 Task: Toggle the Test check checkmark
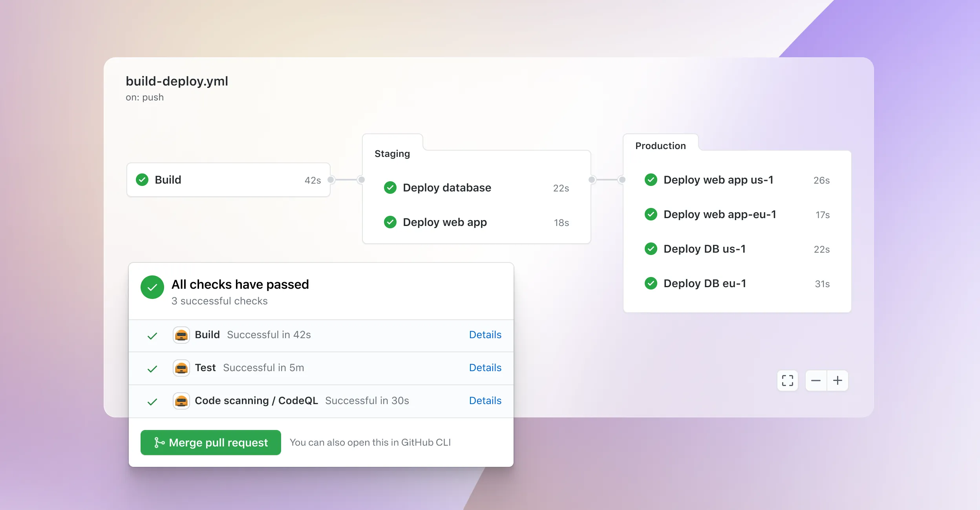[152, 368]
